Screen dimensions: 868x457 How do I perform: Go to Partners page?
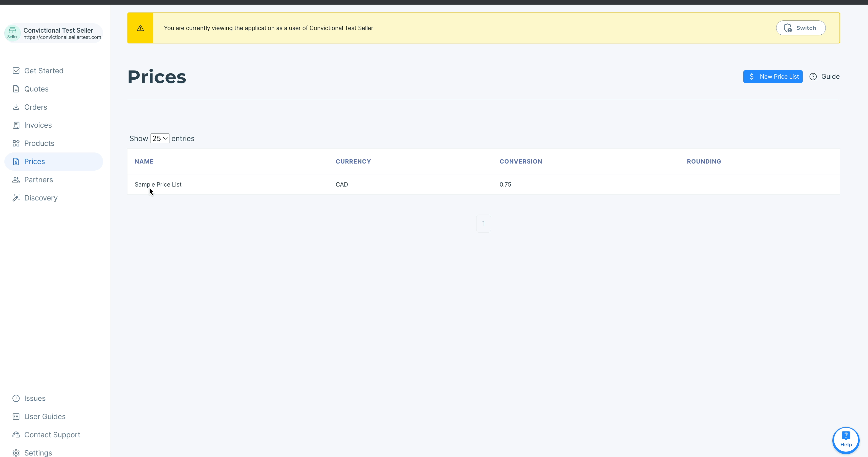point(54,180)
